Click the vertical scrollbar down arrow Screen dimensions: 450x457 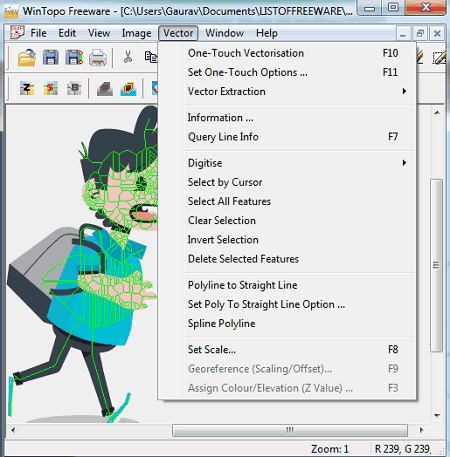(x=437, y=415)
